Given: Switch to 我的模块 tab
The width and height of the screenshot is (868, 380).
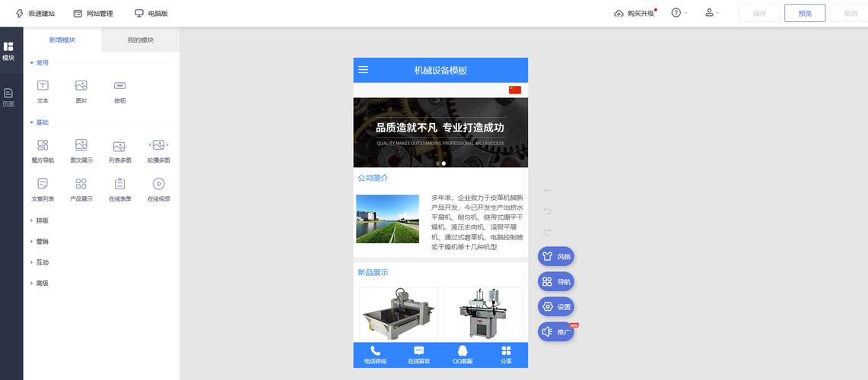Looking at the screenshot, I should (141, 40).
